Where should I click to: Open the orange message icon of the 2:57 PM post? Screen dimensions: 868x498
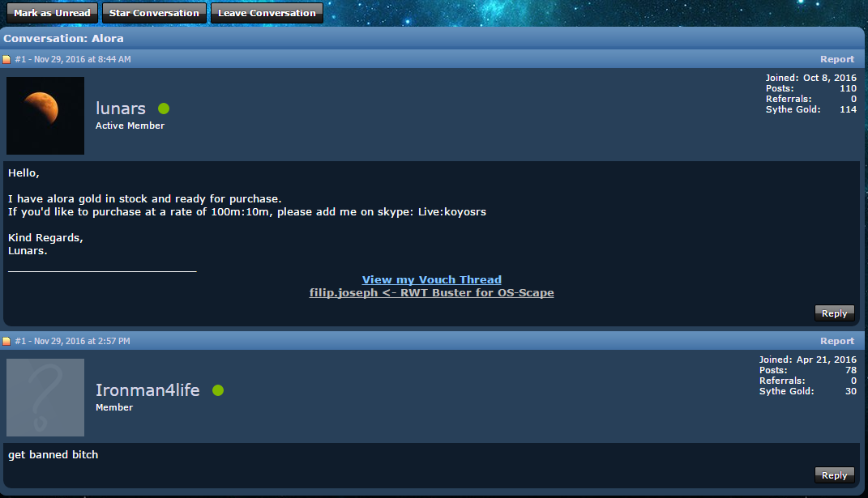click(x=6, y=342)
